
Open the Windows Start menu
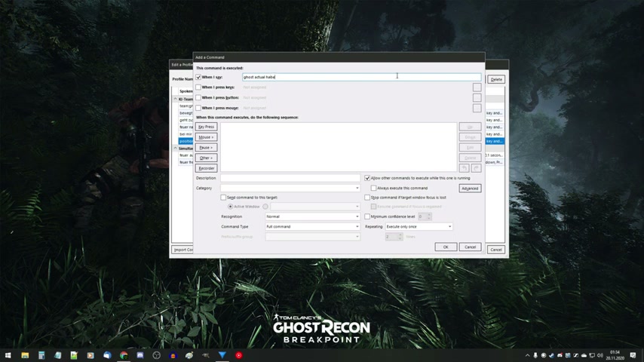[x=8, y=355]
